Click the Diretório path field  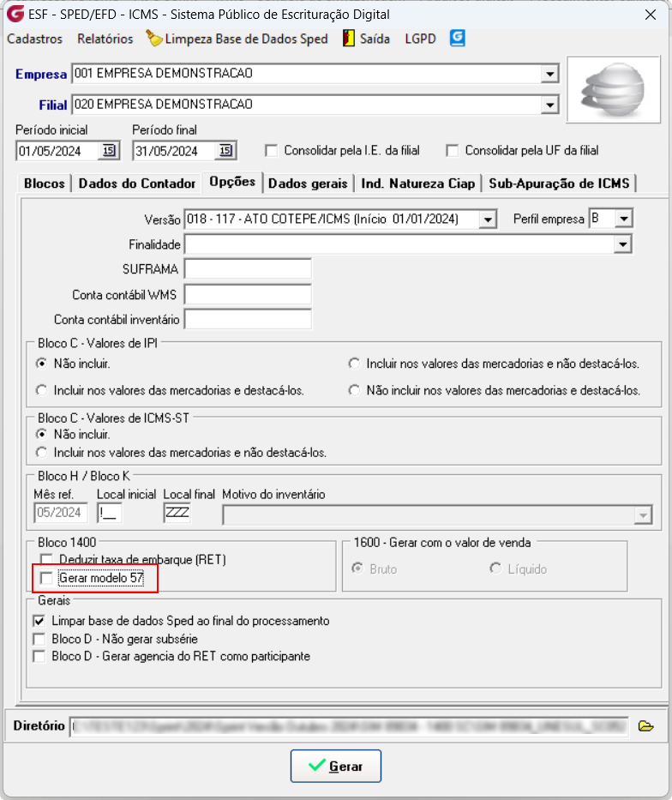point(349,726)
